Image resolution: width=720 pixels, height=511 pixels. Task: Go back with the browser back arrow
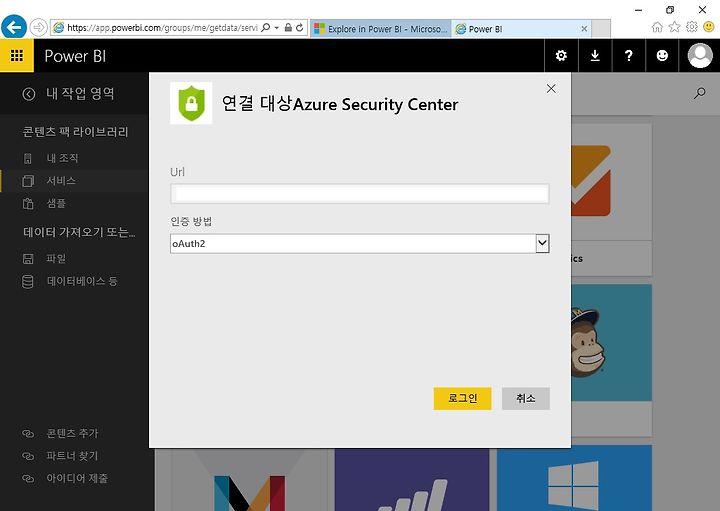coord(14,28)
